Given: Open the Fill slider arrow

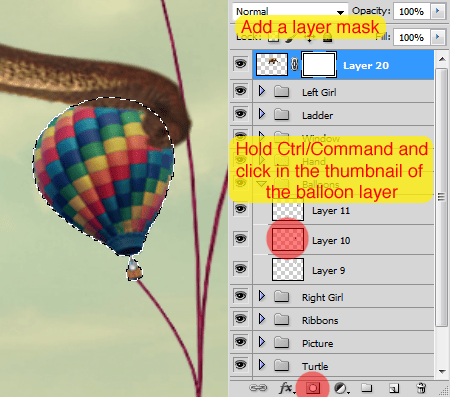Looking at the screenshot, I should tap(438, 37).
